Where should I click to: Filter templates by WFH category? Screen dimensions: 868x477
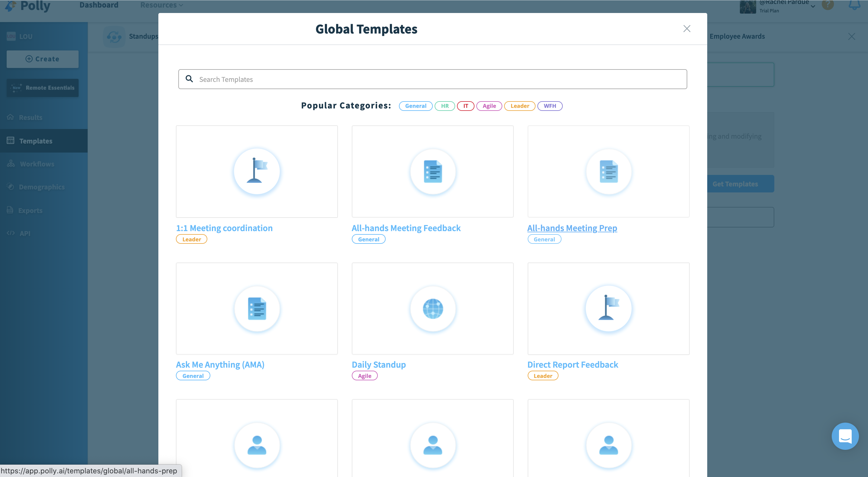pyautogui.click(x=549, y=106)
